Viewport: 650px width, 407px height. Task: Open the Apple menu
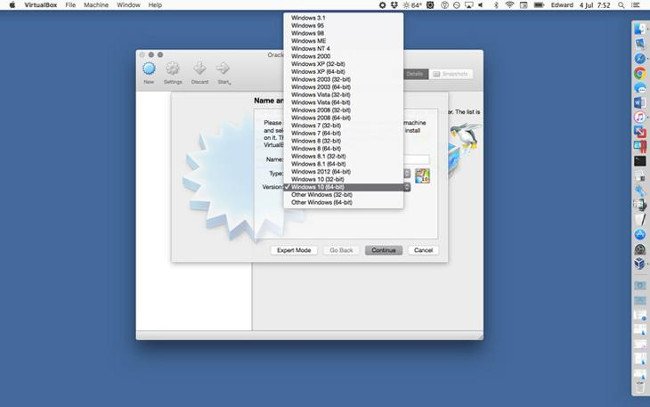(12, 5)
